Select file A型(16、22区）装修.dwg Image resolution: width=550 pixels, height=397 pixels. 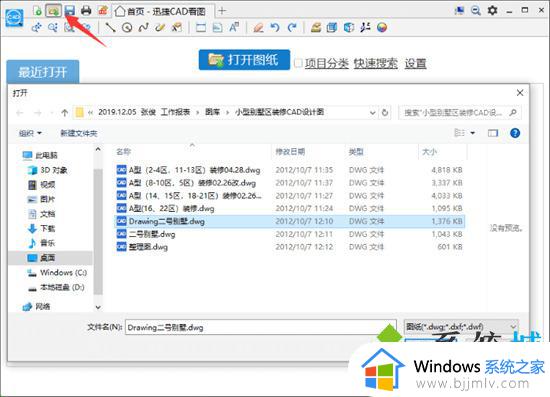click(290, 209)
